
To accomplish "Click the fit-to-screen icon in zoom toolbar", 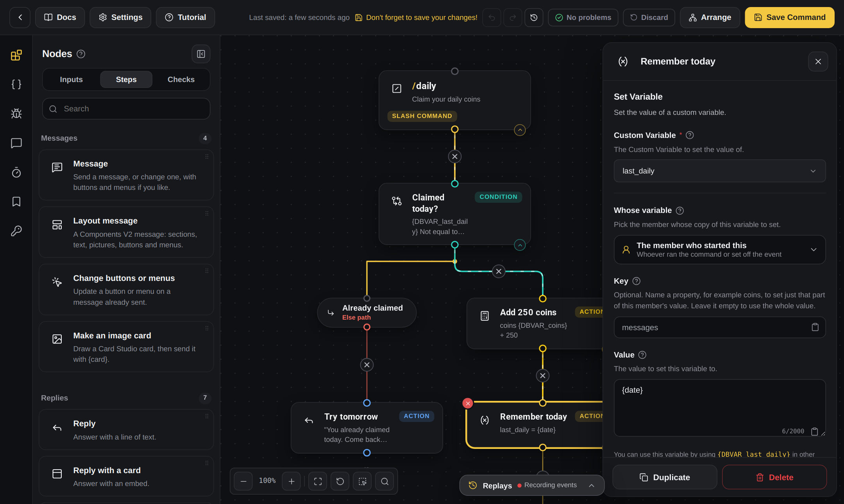I will pos(318,481).
